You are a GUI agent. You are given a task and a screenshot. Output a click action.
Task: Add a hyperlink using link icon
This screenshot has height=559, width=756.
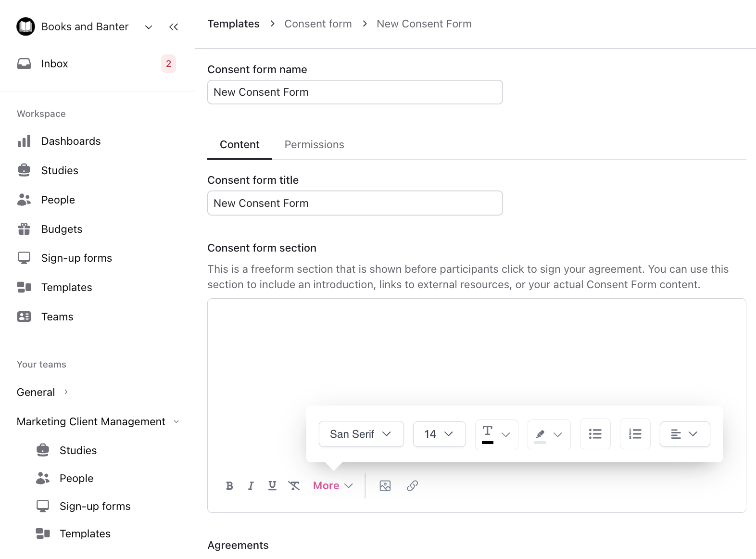pos(412,486)
